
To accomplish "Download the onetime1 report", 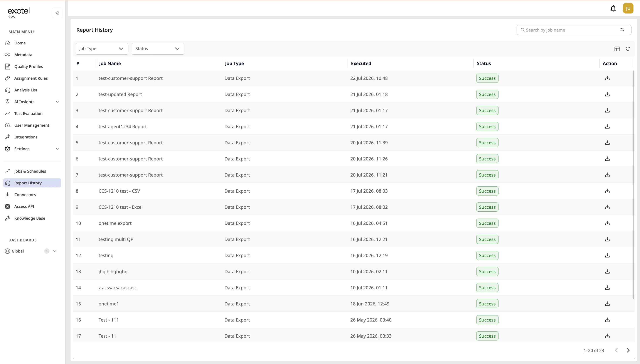I will coord(607,304).
